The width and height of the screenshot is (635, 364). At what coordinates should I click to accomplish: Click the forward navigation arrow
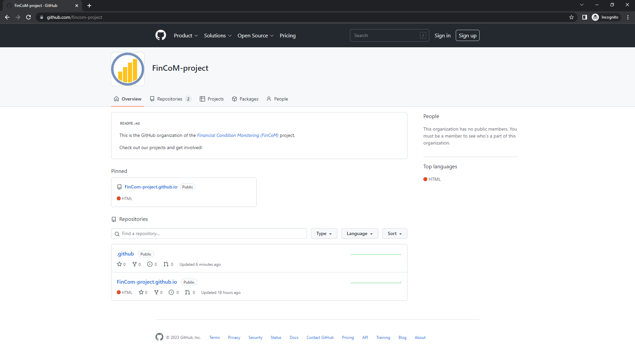click(18, 17)
